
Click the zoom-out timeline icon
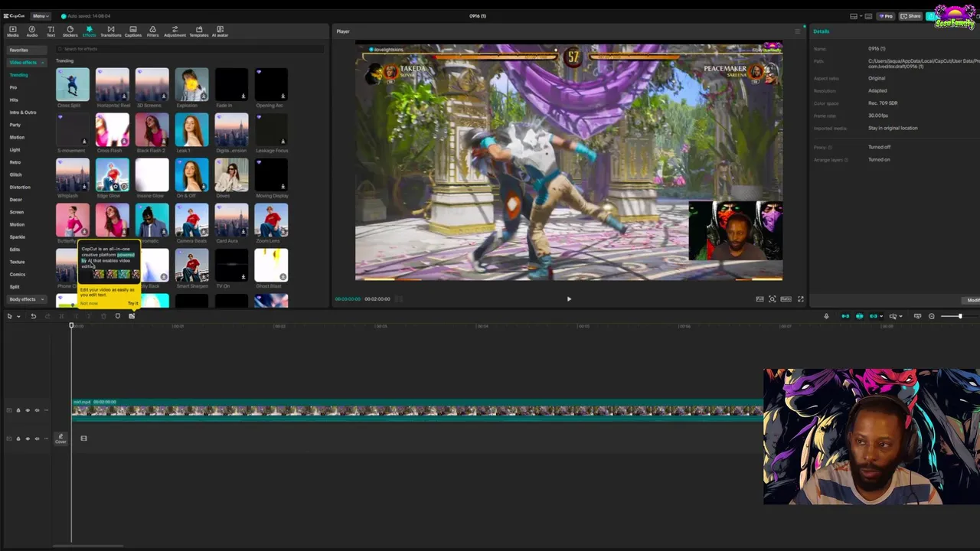931,316
